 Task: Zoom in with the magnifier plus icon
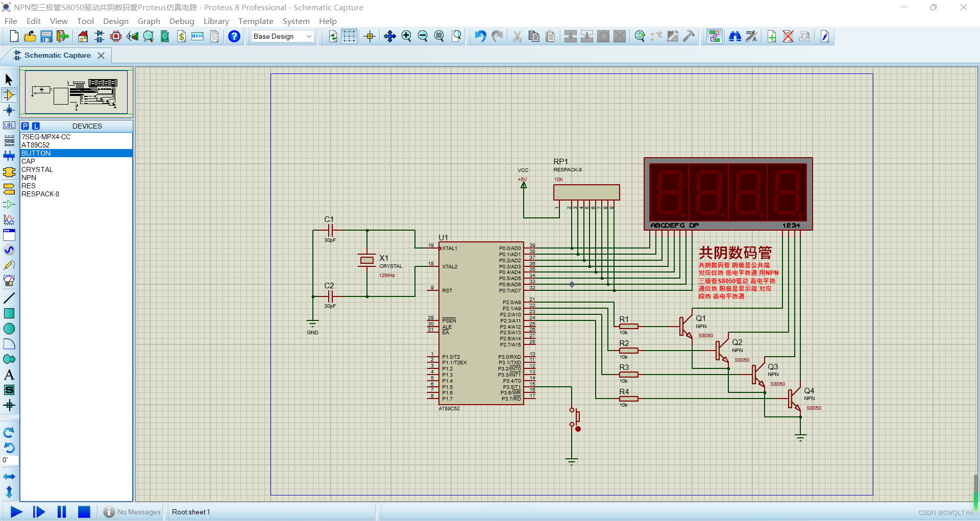pyautogui.click(x=406, y=36)
